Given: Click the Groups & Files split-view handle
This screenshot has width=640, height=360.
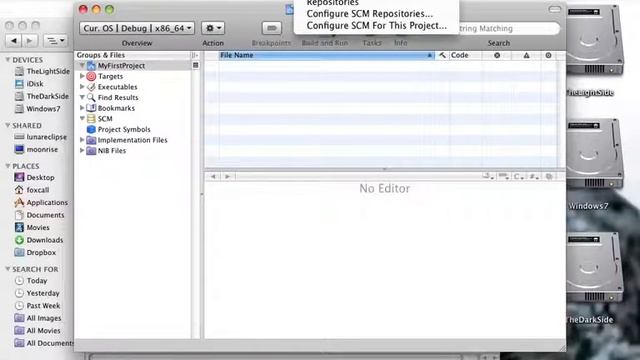Looking at the screenshot, I should pyautogui.click(x=195, y=55).
